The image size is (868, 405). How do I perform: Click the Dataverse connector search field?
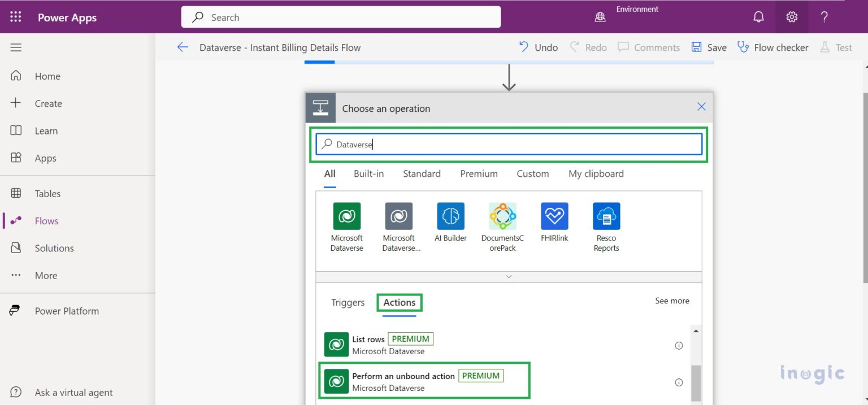point(509,145)
